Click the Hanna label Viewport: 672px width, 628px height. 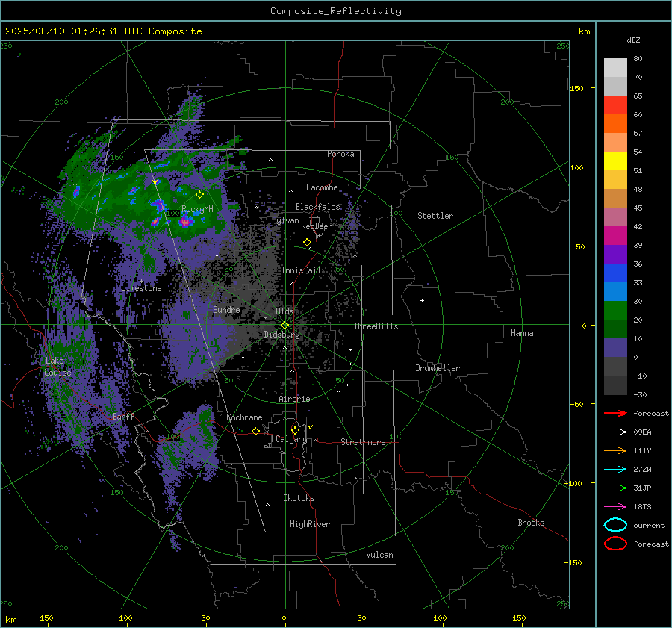[522, 333]
